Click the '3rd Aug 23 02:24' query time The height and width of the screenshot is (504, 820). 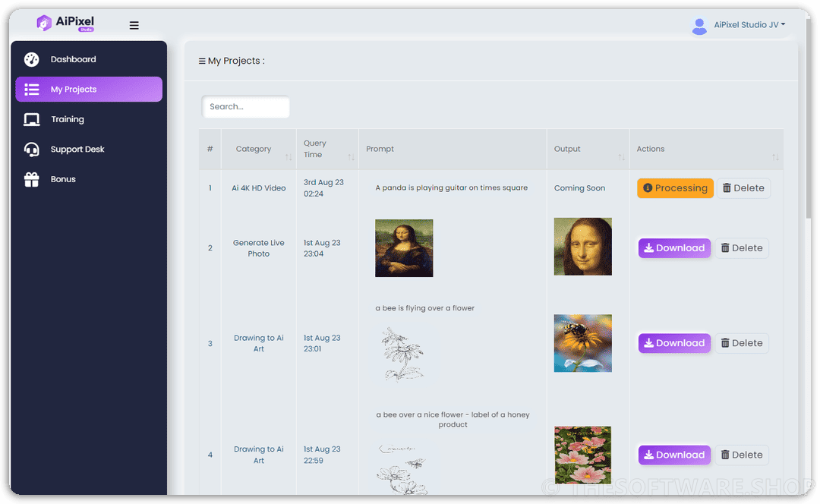[323, 188]
